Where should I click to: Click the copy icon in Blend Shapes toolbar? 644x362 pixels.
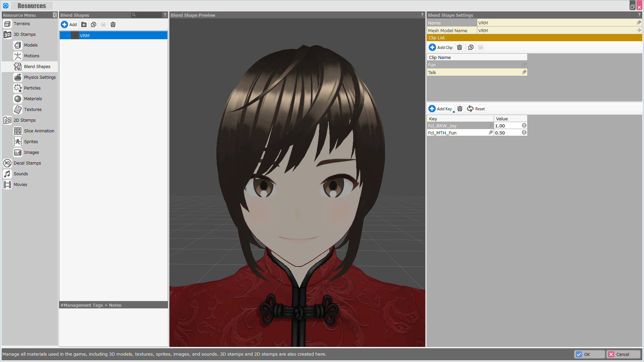pyautogui.click(x=94, y=24)
